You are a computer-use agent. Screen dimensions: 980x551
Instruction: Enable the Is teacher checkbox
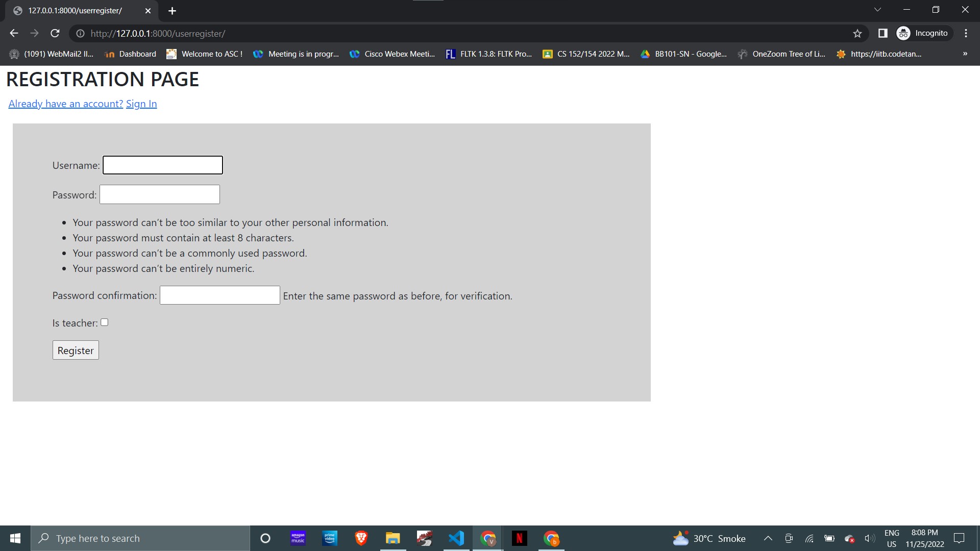tap(104, 322)
